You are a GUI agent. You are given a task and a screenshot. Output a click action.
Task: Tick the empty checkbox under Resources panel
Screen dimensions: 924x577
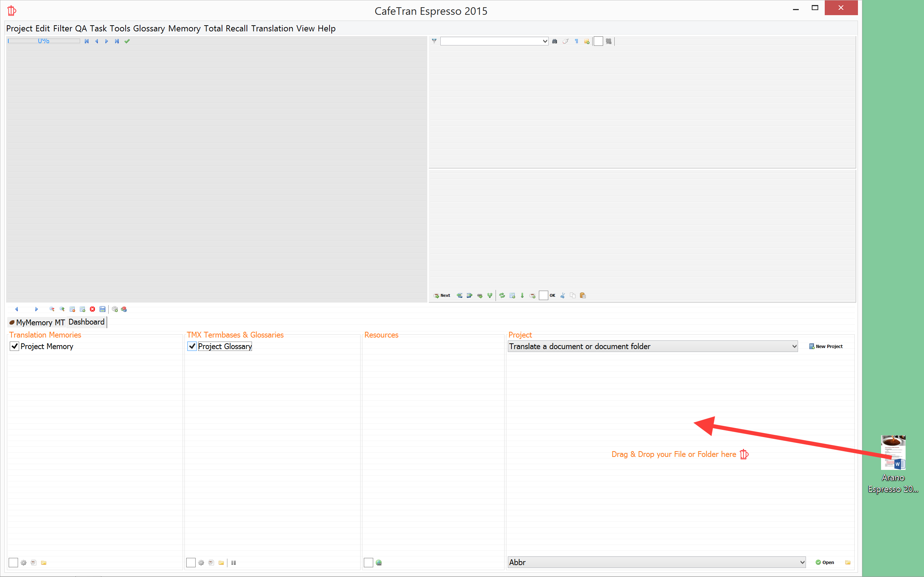369,563
